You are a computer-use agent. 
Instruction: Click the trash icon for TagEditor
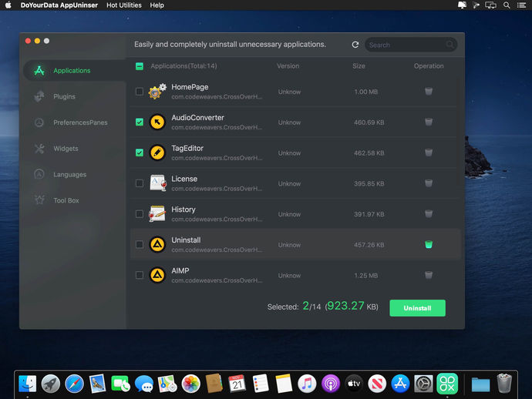[429, 153]
